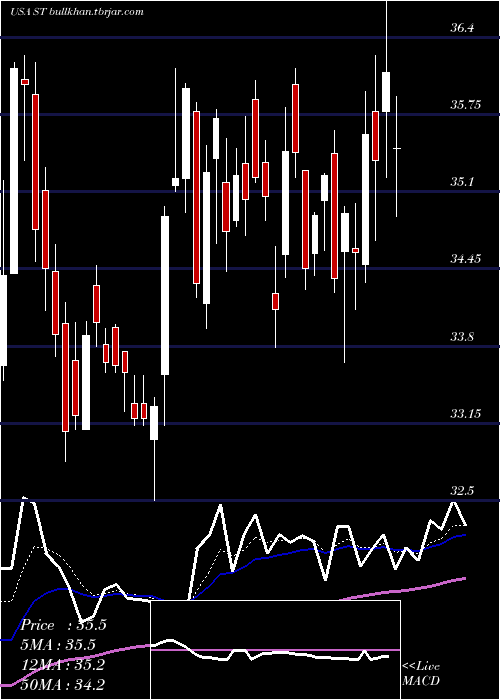The height and width of the screenshot is (700, 500).
Task: Click the 35.75 price axis label
Action: 465,105
